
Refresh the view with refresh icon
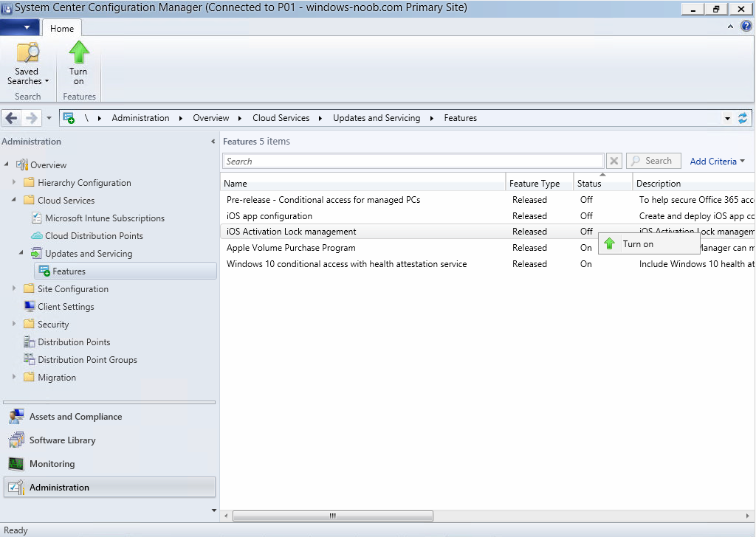click(743, 118)
